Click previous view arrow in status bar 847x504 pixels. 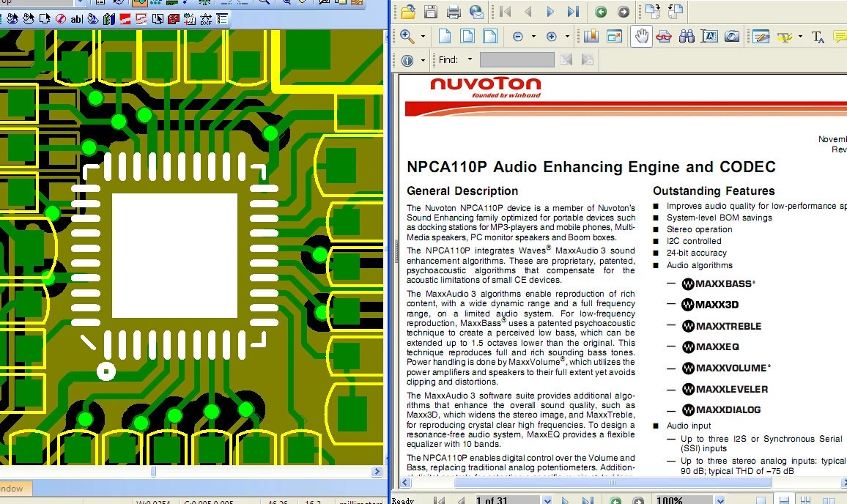coord(615,501)
